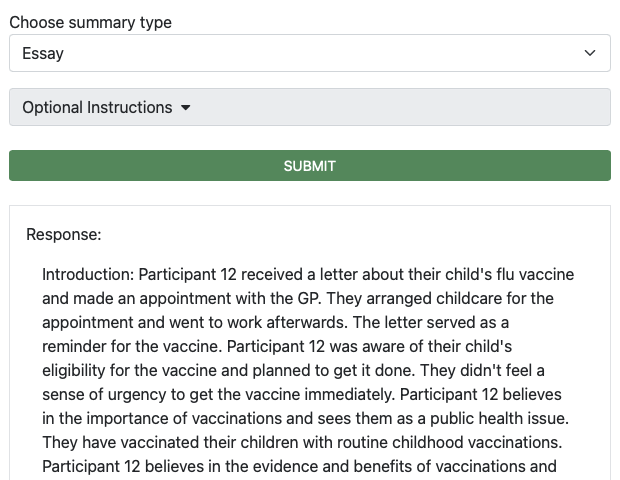Click the word "Introduction:" in the response
Viewport: 620px width, 480px height.
pyautogui.click(x=88, y=274)
